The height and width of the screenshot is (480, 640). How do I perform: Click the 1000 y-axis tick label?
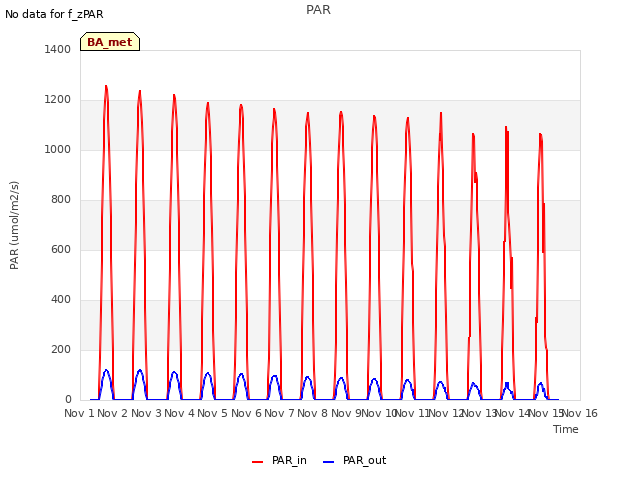[58, 149]
